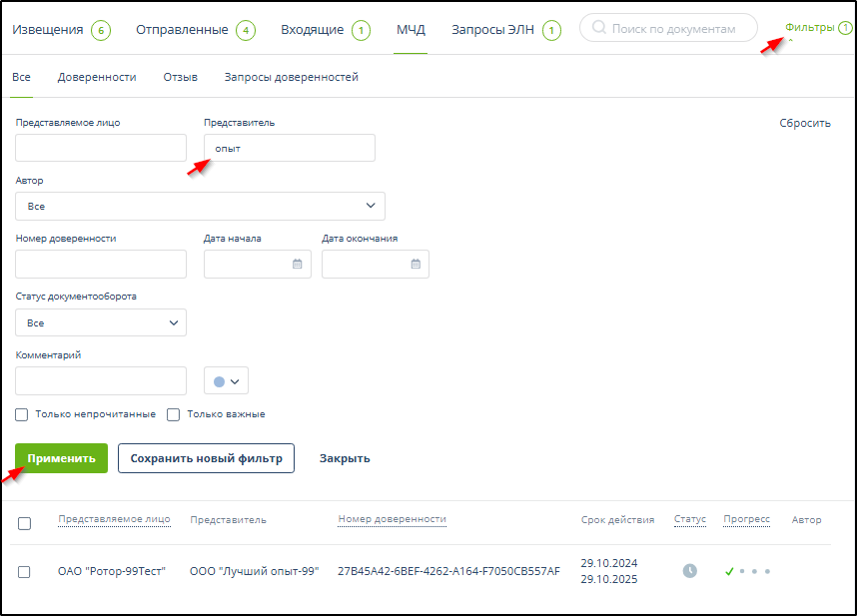Tick the select-all checkbox in table header

(25, 523)
